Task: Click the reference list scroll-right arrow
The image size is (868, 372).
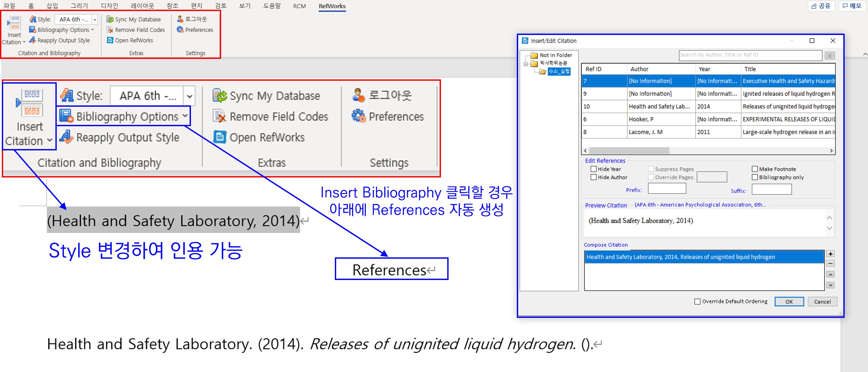Action: click(x=831, y=151)
